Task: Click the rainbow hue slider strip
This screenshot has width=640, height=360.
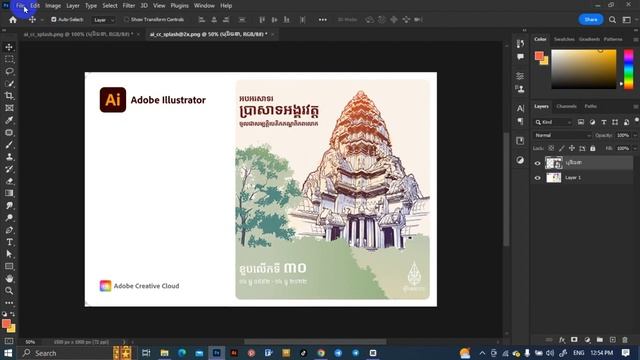Action: (629, 68)
